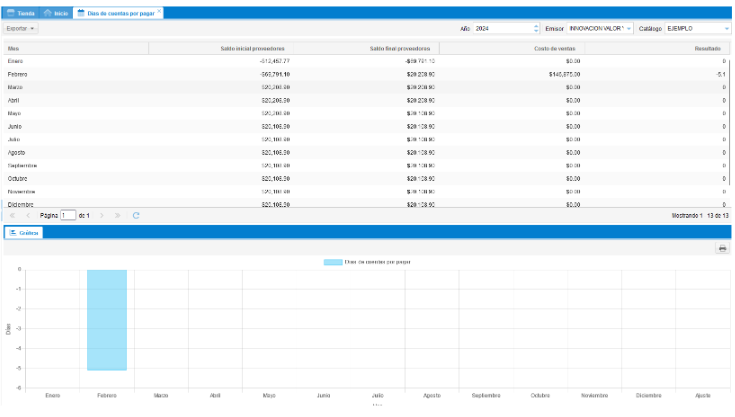Print the chart using the printer icon

tap(722, 248)
